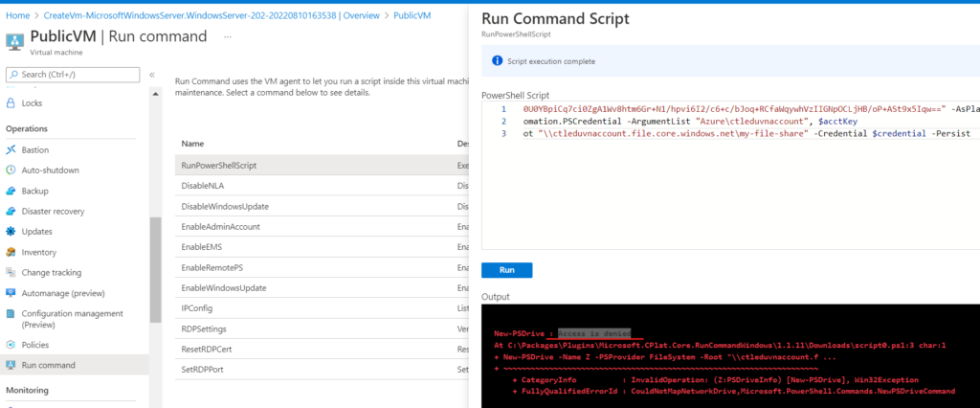Collapse the sidebar with double chevron
The image size is (980, 408).
click(x=152, y=75)
